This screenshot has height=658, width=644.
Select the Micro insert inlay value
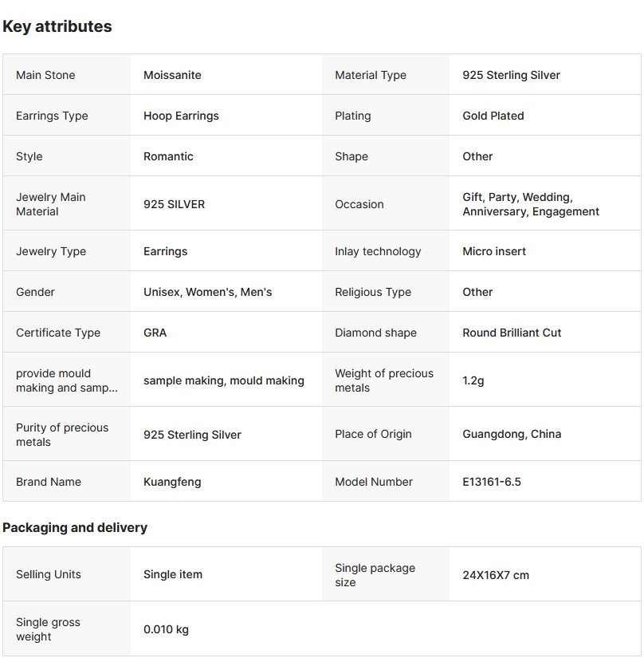494,251
